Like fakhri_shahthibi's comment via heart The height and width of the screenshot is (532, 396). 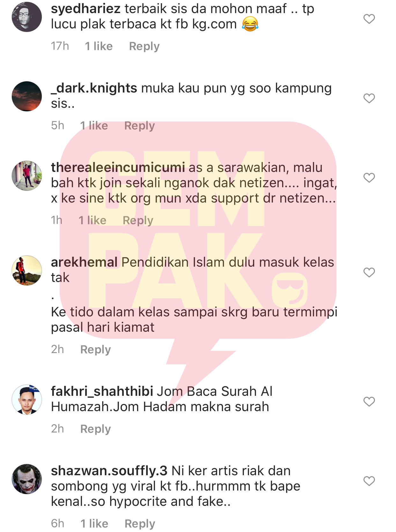[x=369, y=402]
